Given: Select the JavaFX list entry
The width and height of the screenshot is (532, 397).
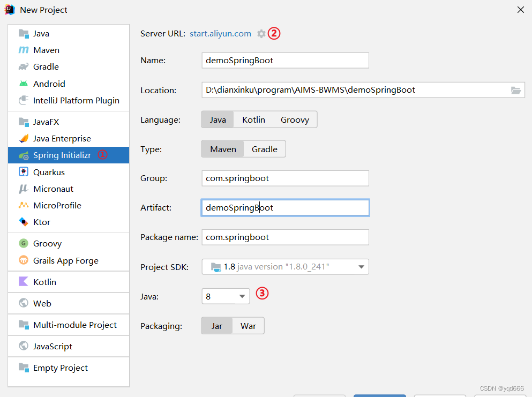Looking at the screenshot, I should point(69,122).
